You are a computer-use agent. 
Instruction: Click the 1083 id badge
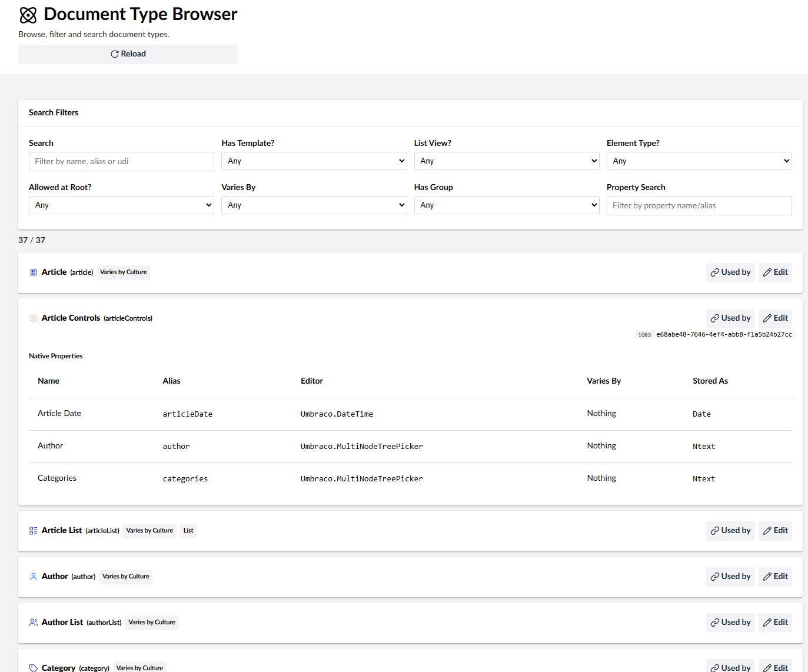coord(644,335)
